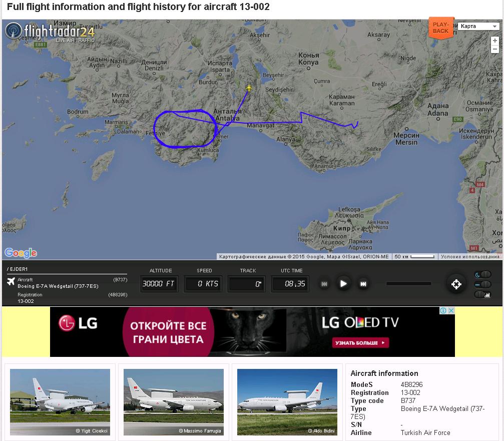Skip forward to the end of playback
Image resolution: width=504 pixels, height=441 pixels.
(363, 284)
